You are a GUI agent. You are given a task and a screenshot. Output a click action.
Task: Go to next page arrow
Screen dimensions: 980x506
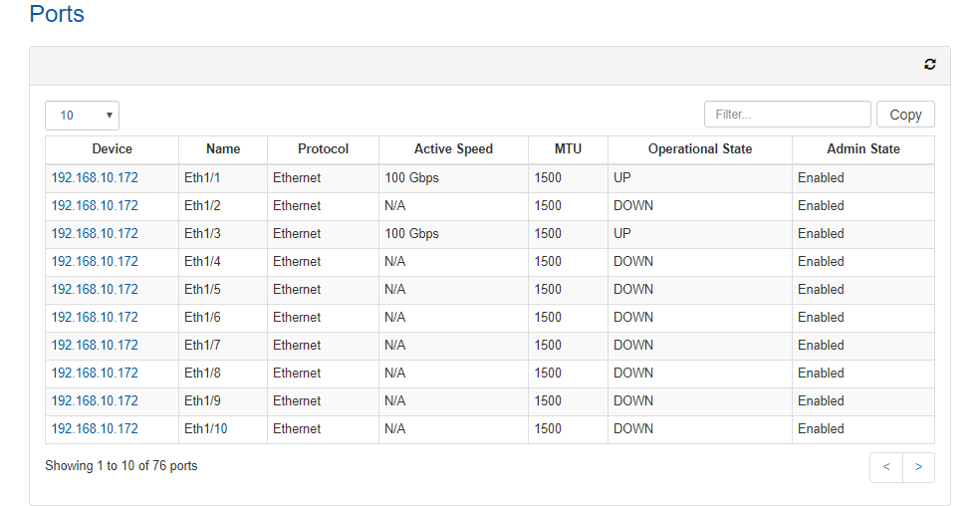[x=918, y=467]
